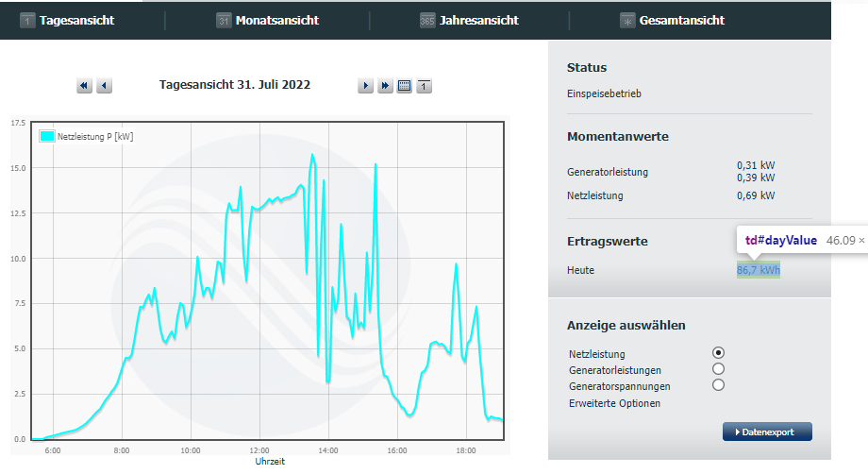
Task: Click the Gesamtansicht asterisk icon
Action: point(627,21)
